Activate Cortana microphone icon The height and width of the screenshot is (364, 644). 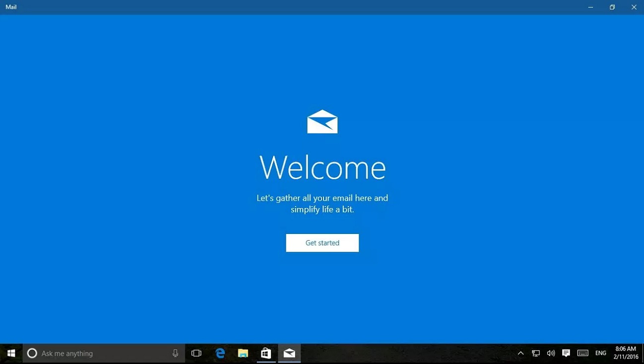[x=175, y=354]
